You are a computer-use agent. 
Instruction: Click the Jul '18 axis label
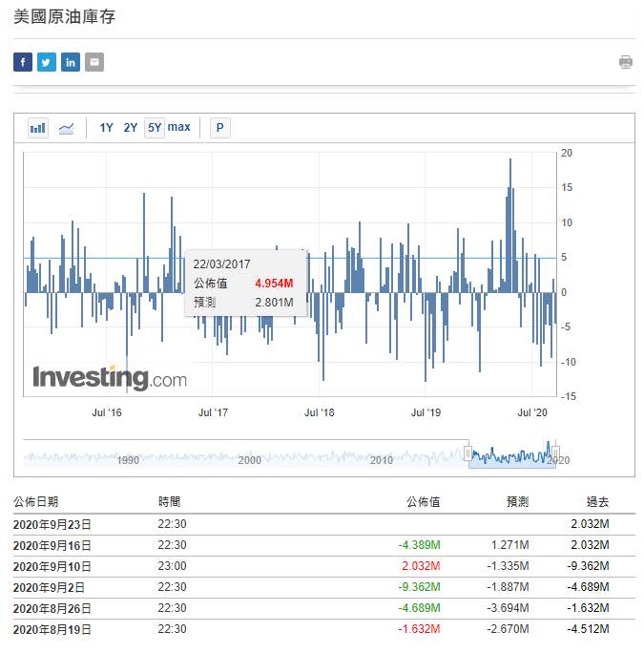pos(320,412)
